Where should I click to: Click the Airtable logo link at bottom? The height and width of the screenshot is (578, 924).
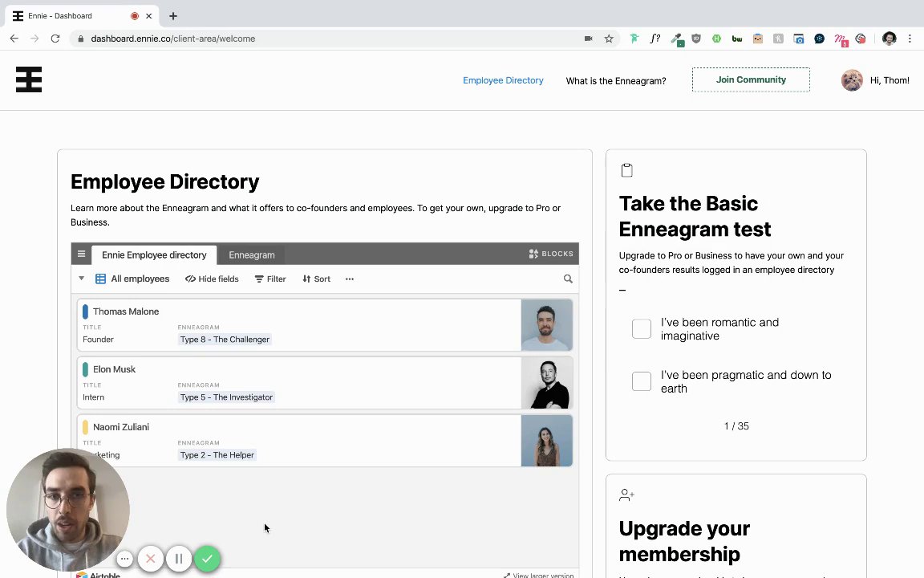coord(99,575)
